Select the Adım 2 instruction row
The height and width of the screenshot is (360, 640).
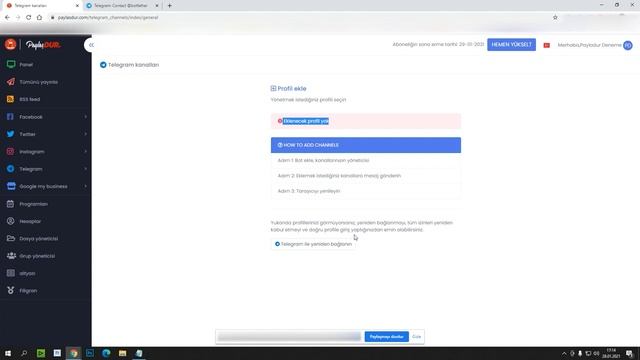point(366,176)
